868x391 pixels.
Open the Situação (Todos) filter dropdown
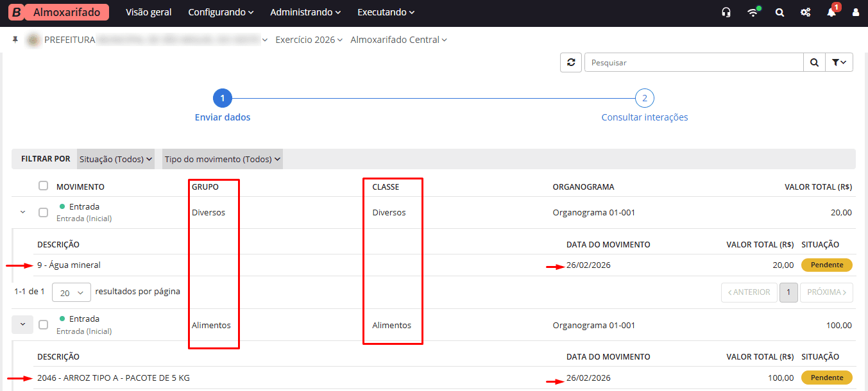pyautogui.click(x=115, y=158)
